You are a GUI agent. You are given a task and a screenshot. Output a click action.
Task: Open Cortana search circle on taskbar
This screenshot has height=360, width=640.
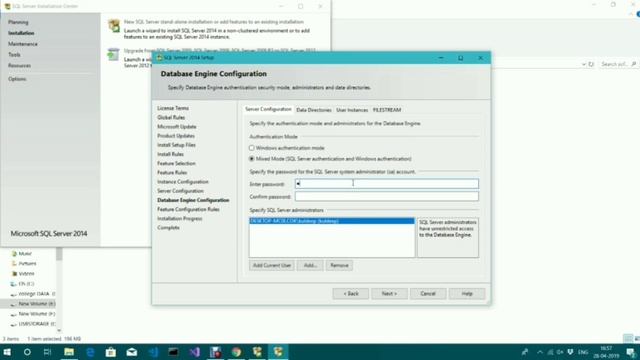[27, 352]
